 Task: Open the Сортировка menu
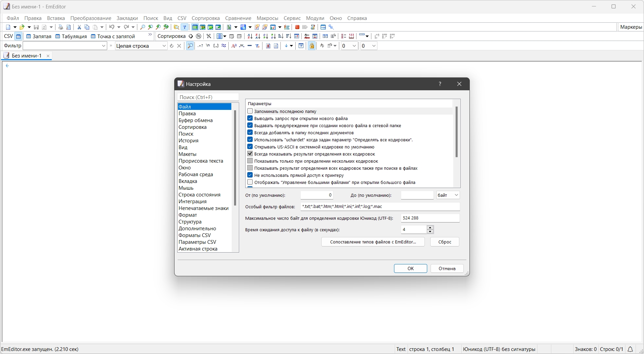click(x=206, y=18)
